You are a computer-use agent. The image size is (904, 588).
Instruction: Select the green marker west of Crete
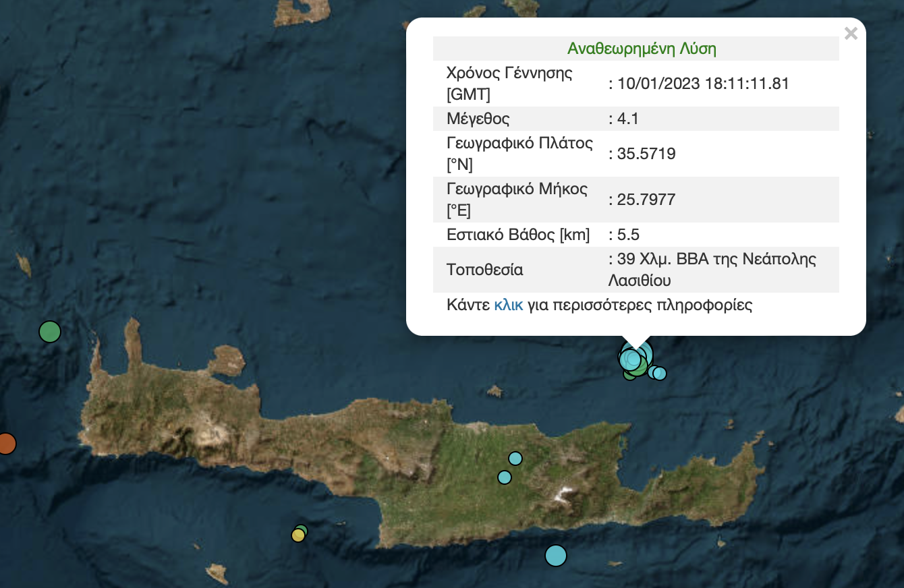[50, 332]
